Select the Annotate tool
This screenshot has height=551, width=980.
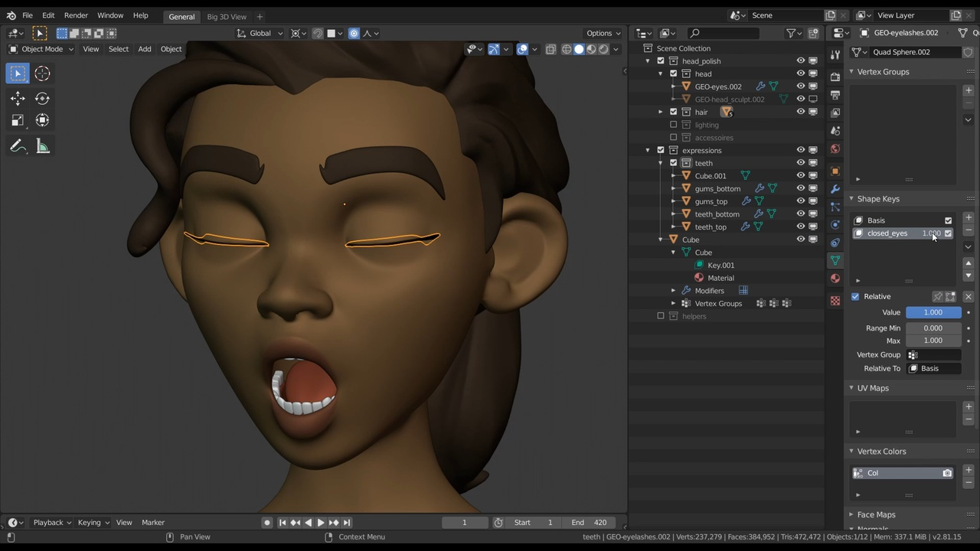18,145
